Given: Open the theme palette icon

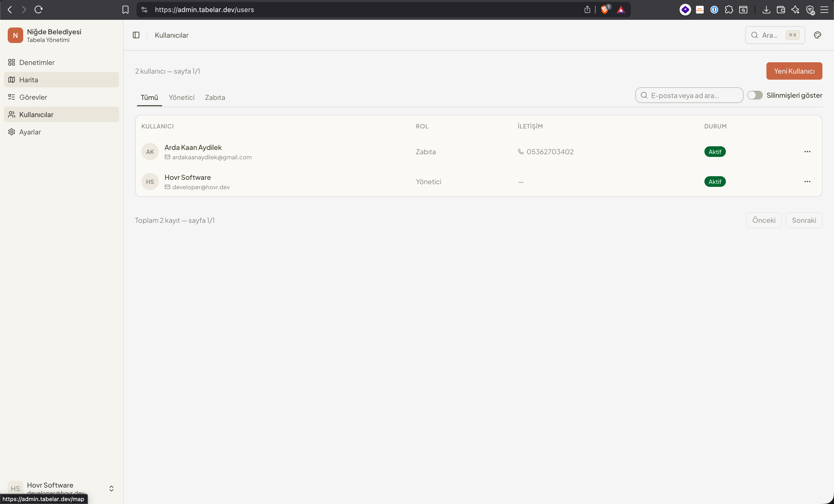Looking at the screenshot, I should click(x=817, y=35).
